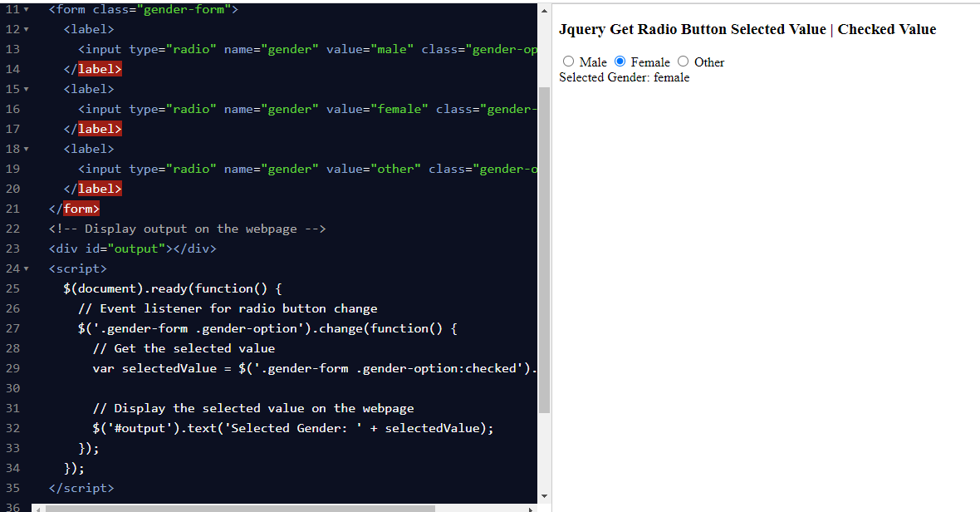Image resolution: width=980 pixels, height=512 pixels.
Task: Click the 'Selected Gender: female' output text
Action: 624,77
